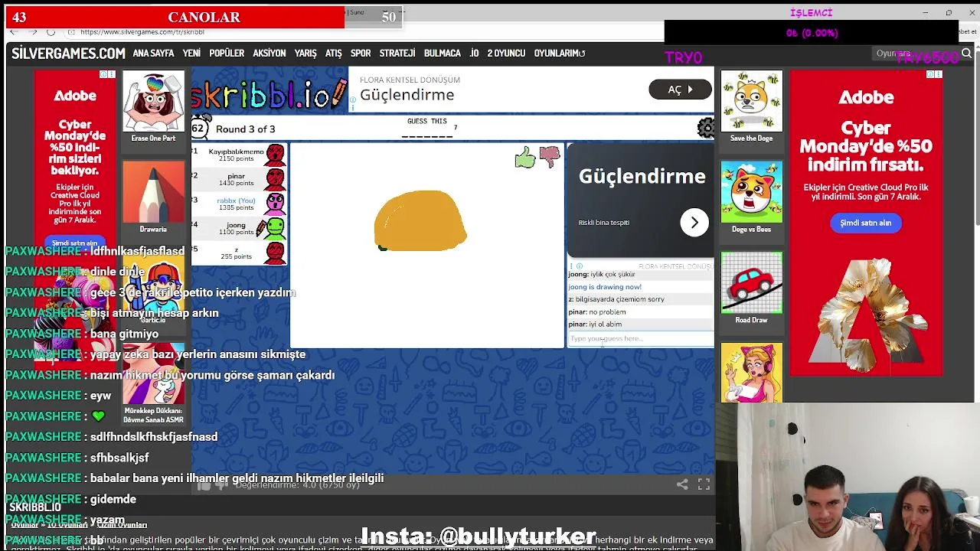
Task: Click Kayıpbalıkmemo's red avatar
Action: [x=276, y=155]
